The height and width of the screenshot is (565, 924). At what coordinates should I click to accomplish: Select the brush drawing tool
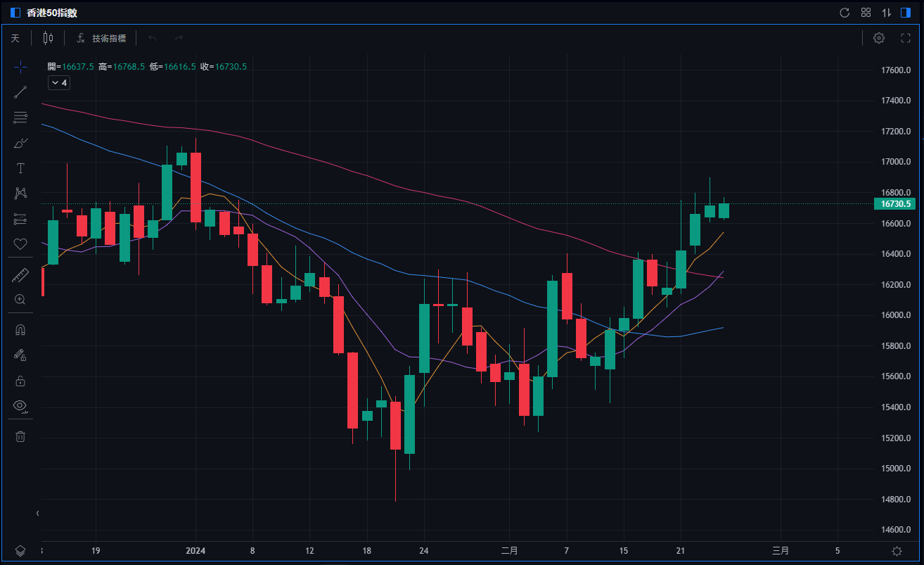[x=20, y=143]
